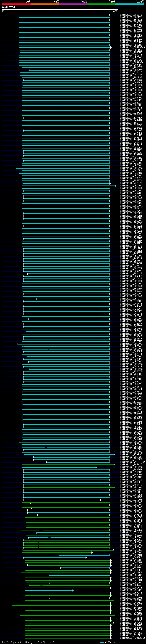Select hit label UniRef100_A7AR98

point(131,454)
